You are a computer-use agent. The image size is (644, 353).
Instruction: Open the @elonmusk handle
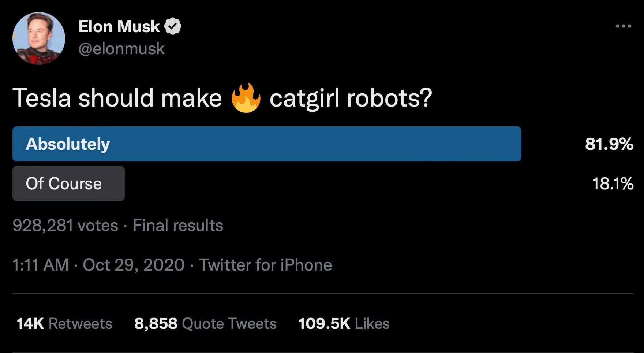click(x=121, y=48)
